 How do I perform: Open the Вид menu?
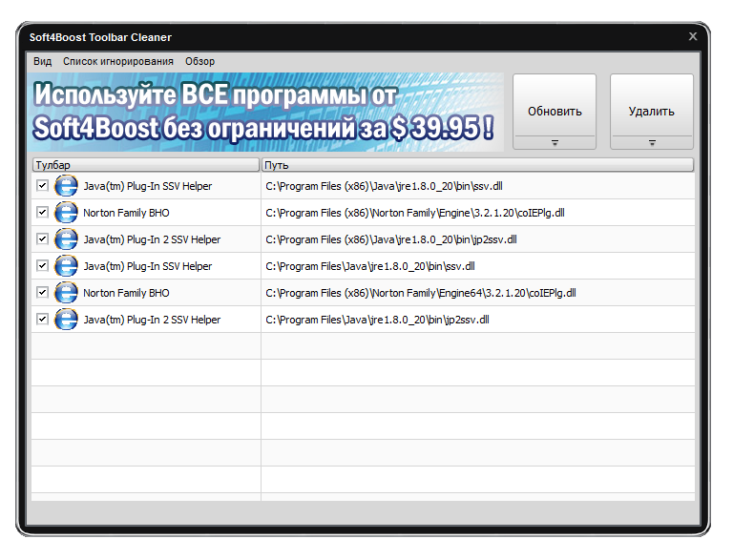(x=43, y=61)
